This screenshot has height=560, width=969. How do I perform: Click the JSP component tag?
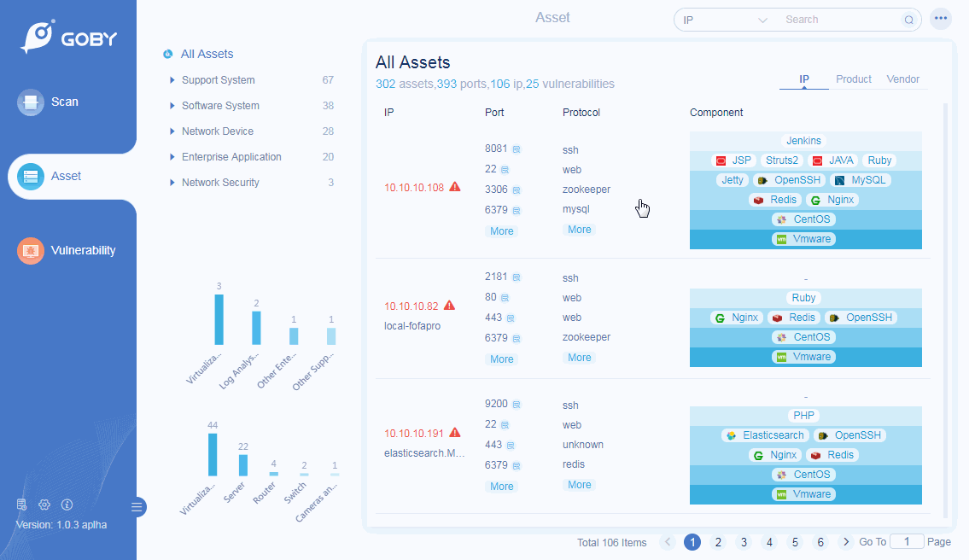(x=733, y=160)
